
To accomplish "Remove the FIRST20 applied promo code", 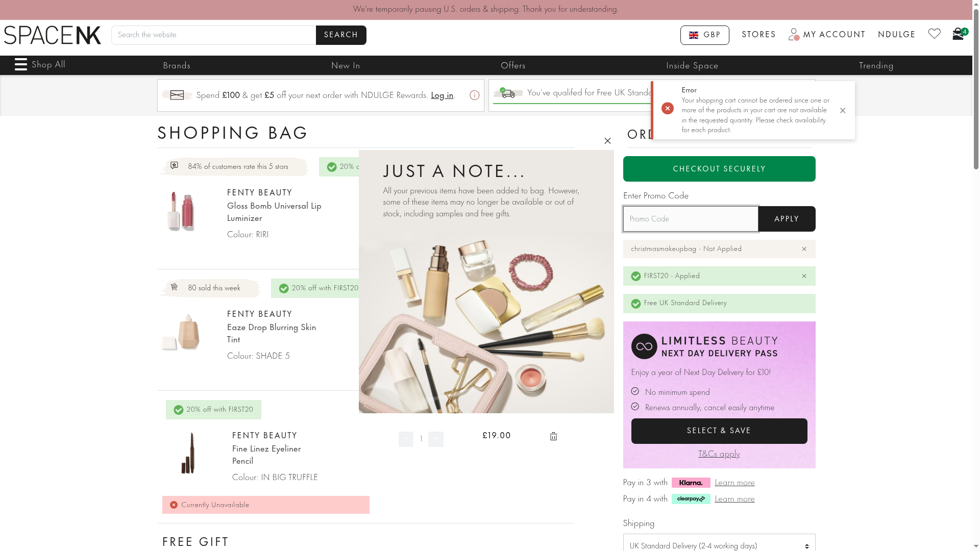I will [804, 276].
